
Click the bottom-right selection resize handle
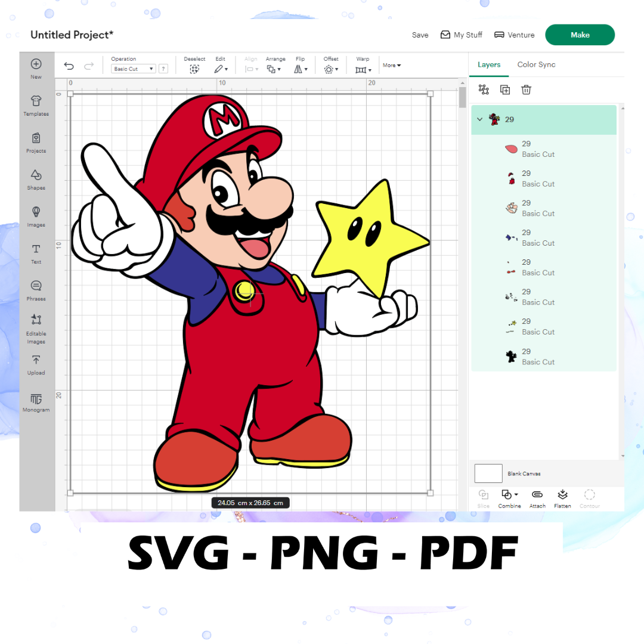(430, 493)
